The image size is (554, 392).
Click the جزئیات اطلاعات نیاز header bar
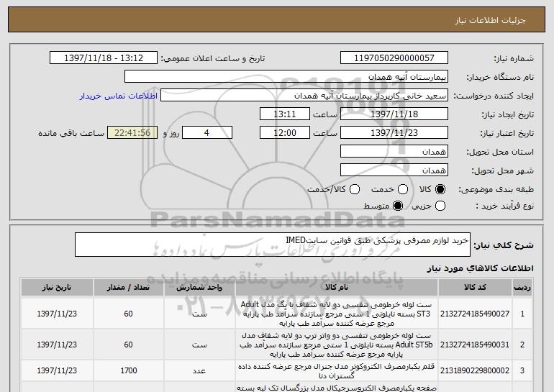tap(277, 20)
